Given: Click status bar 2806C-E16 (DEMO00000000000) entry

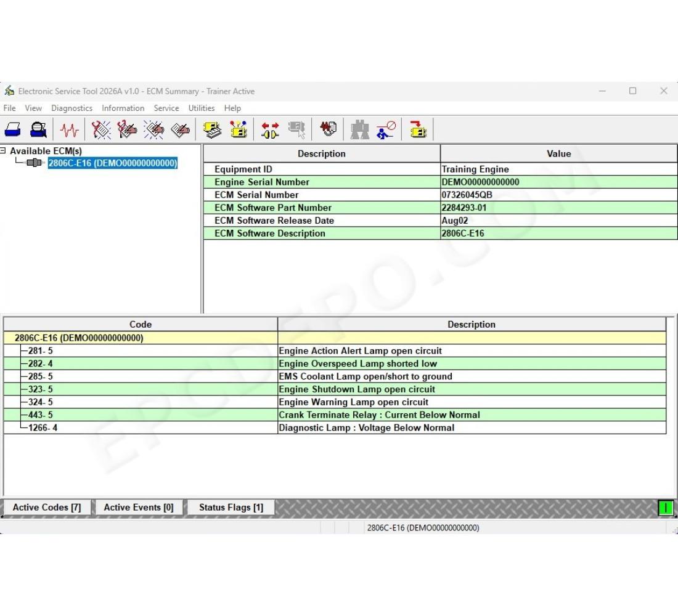Looking at the screenshot, I should (423, 528).
